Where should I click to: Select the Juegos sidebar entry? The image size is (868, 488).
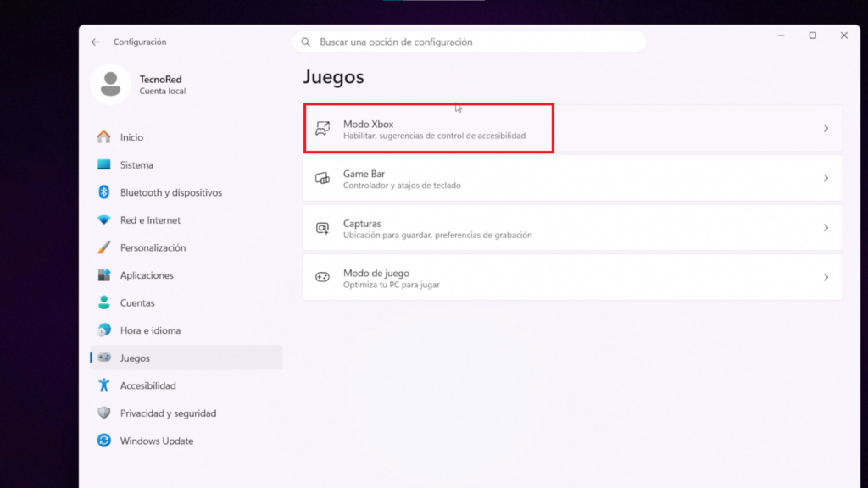186,358
